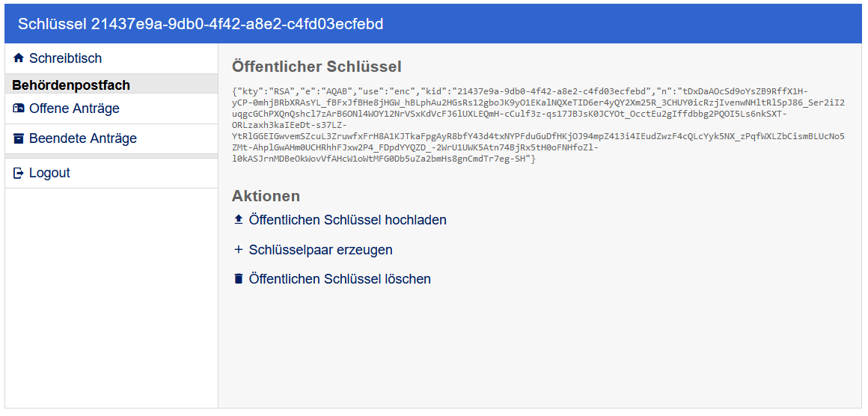Viewport: 868px width, 416px height.
Task: Click the Behördenpostfach section header
Action: (x=71, y=85)
